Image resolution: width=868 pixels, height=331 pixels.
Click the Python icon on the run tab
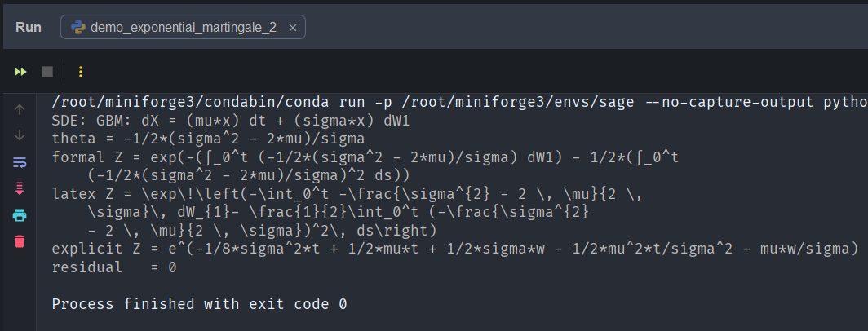(79, 28)
